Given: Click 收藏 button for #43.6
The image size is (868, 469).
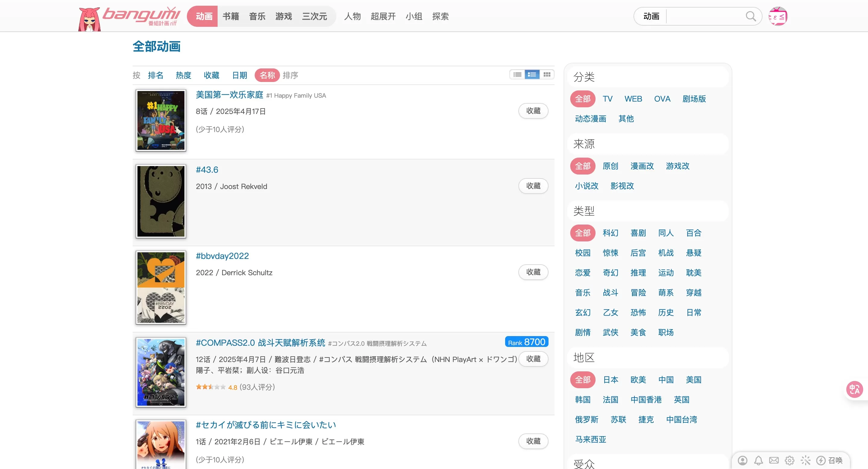Looking at the screenshot, I should point(533,186).
